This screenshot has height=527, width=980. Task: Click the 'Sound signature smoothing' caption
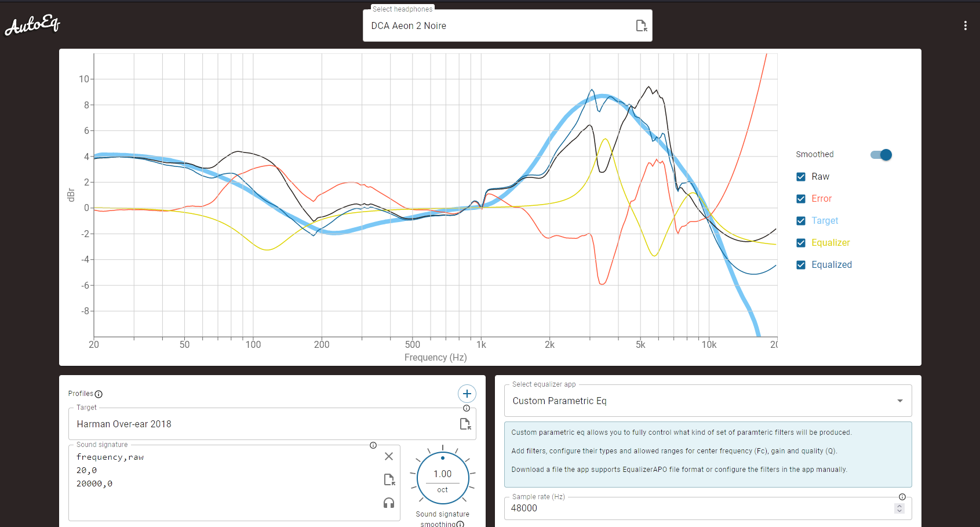[442, 519]
